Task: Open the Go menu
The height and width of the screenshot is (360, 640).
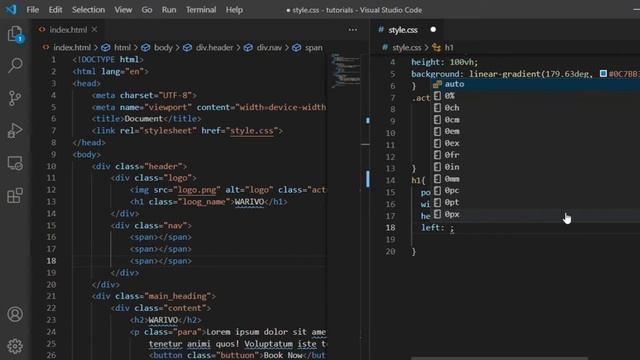Action: (147, 10)
